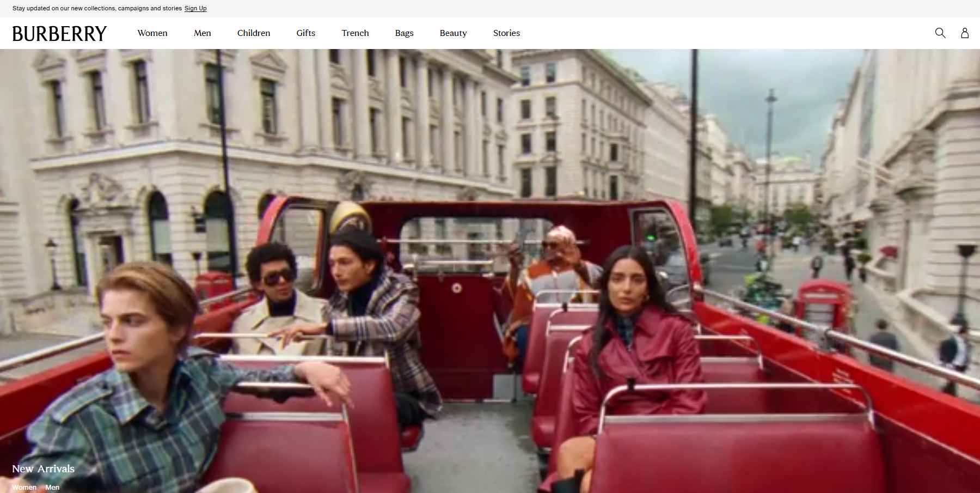
Task: Open the Women navigation menu
Action: coord(152,33)
